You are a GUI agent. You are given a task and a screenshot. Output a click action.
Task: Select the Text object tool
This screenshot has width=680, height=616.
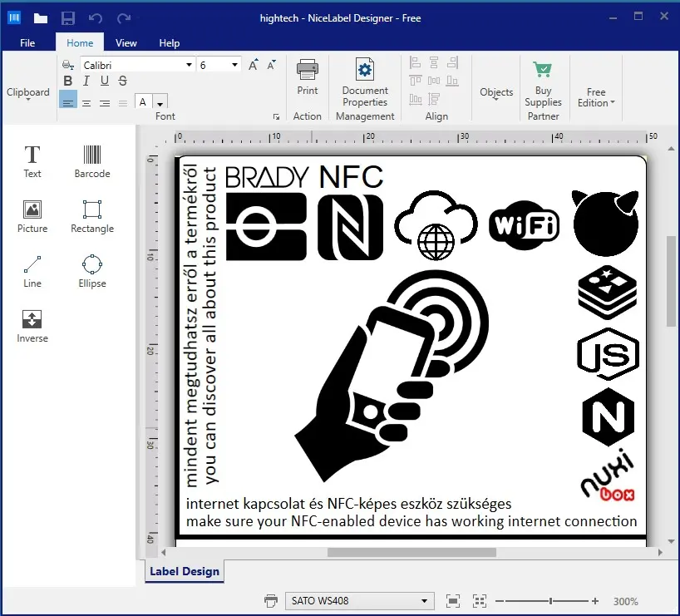[x=32, y=161]
